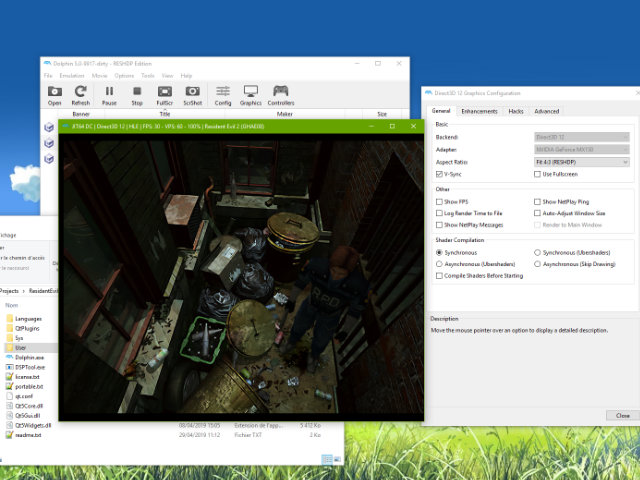Screen dimensions: 640x480
Task: Open the Help menu in Dolphin
Action: click(x=186, y=76)
